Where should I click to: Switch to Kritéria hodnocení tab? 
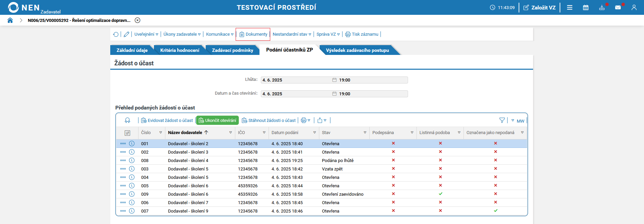pos(180,50)
